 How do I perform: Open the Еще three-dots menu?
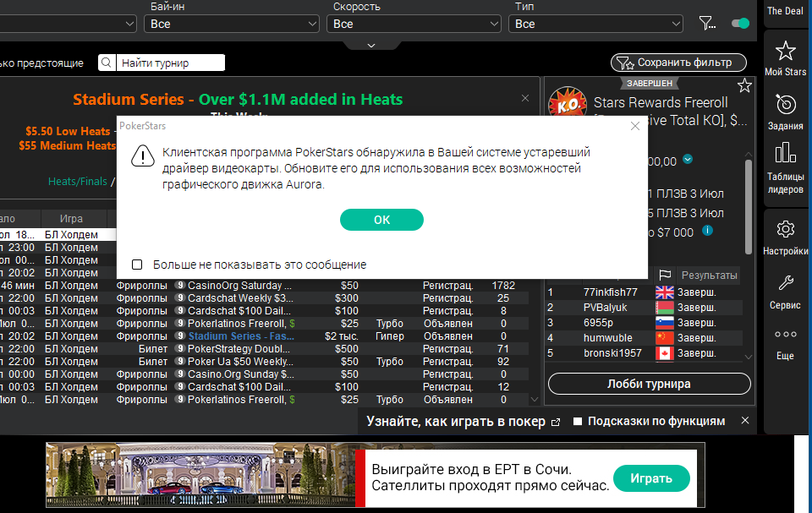785,335
